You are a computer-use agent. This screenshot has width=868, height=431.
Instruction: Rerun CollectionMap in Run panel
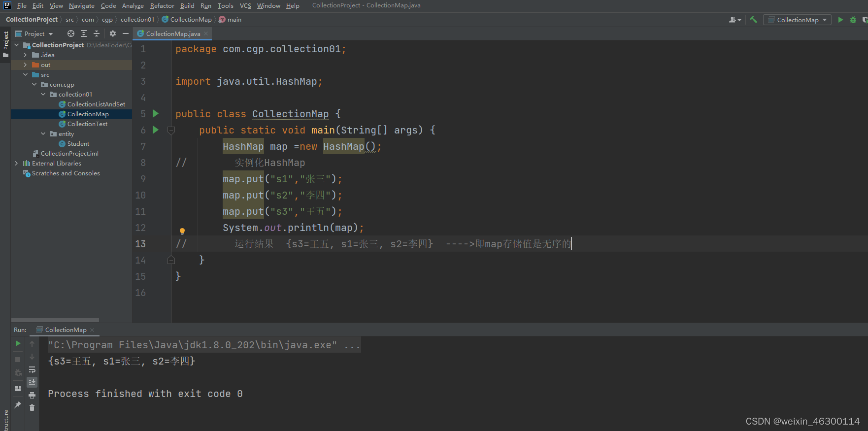pos(18,343)
